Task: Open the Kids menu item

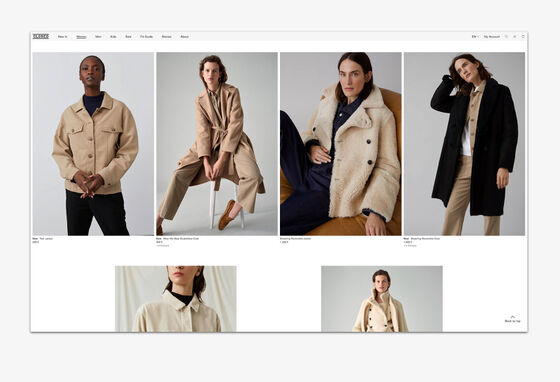Action: (x=113, y=37)
